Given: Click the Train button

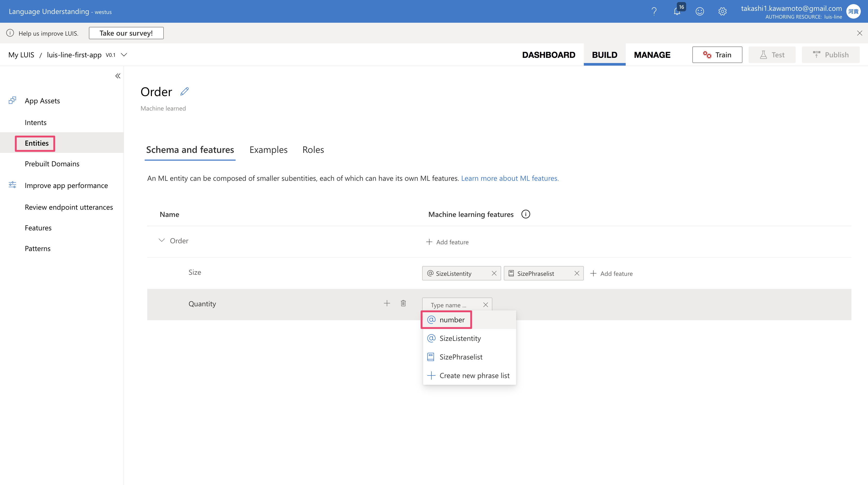Looking at the screenshot, I should tap(717, 55).
